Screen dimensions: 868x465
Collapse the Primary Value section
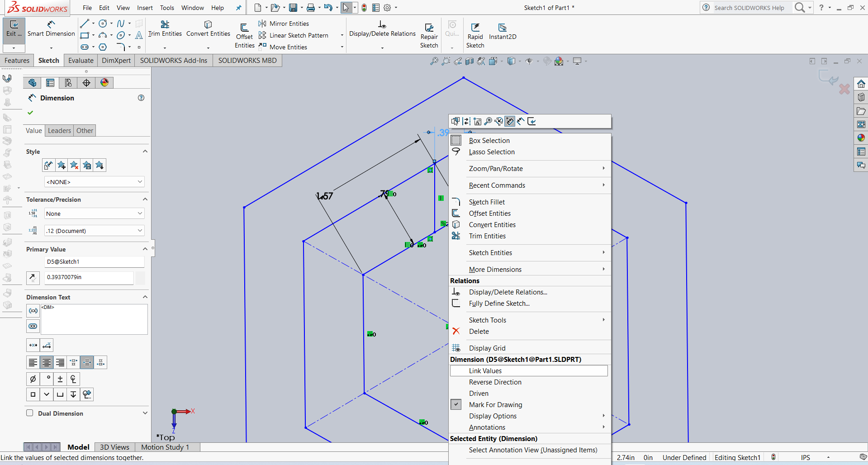pos(145,249)
